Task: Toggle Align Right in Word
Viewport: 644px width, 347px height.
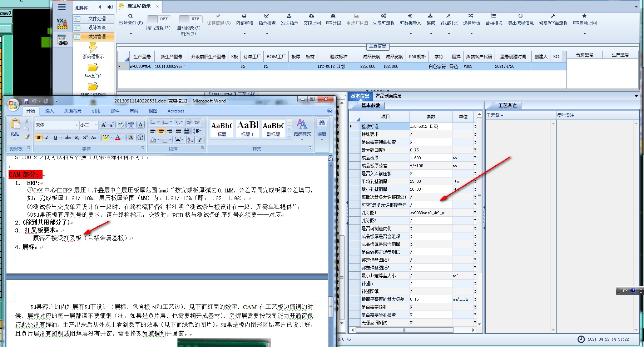Action: [170, 131]
